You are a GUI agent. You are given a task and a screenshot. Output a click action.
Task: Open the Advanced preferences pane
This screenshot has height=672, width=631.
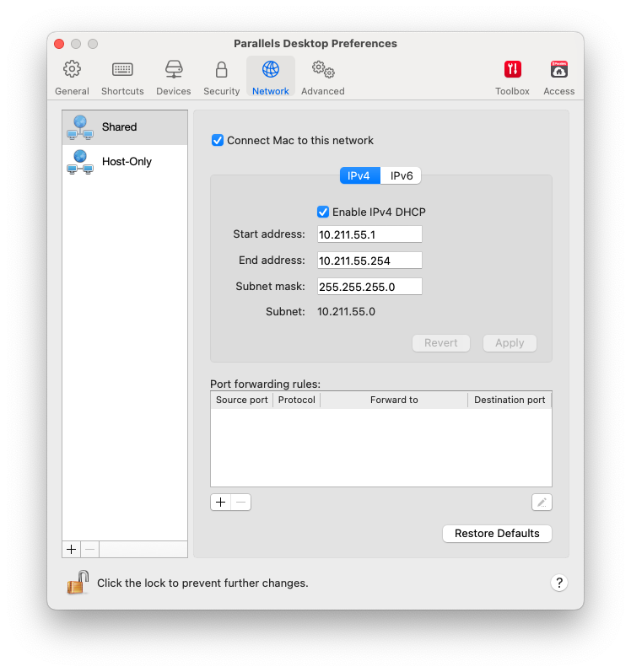(x=322, y=77)
